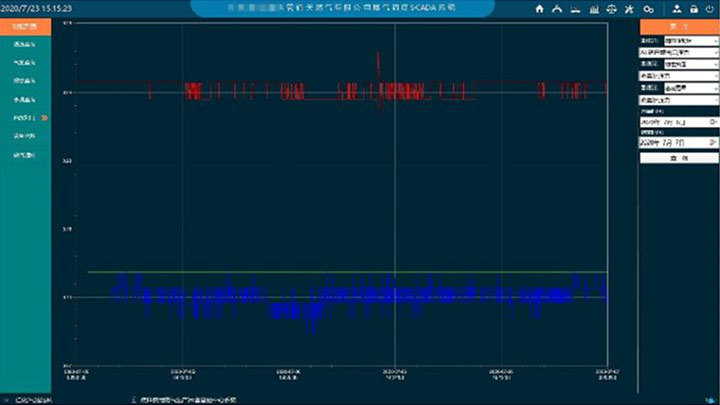The height and width of the screenshot is (405, 720).
Task: Expand the third curve parameter dropdown
Action: (x=679, y=100)
